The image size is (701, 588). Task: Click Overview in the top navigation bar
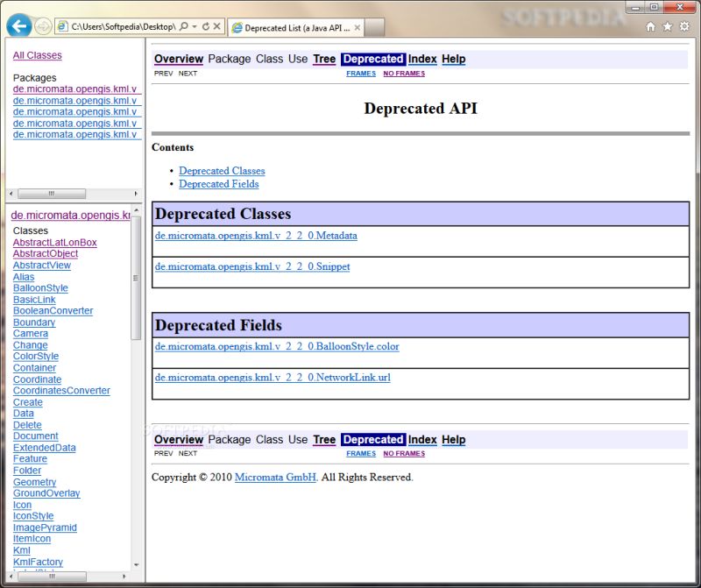pyautogui.click(x=179, y=59)
